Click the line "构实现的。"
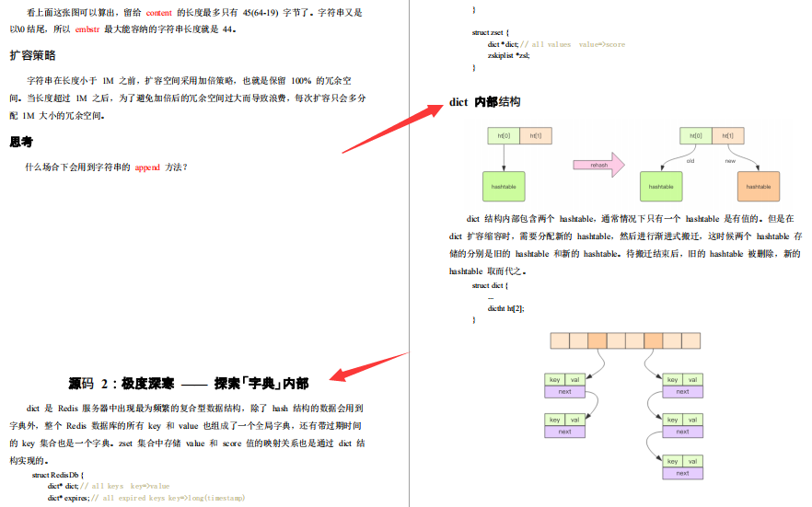This screenshot has width=812, height=507. (29, 460)
